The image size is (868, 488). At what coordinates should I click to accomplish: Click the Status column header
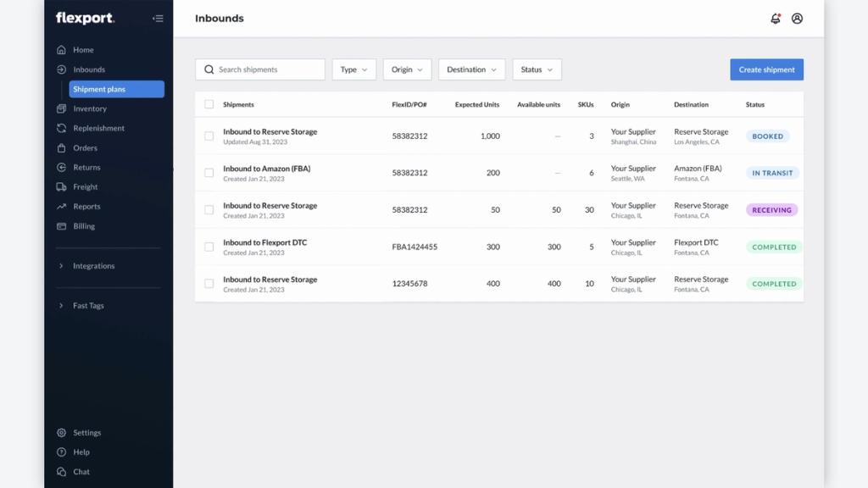click(755, 104)
